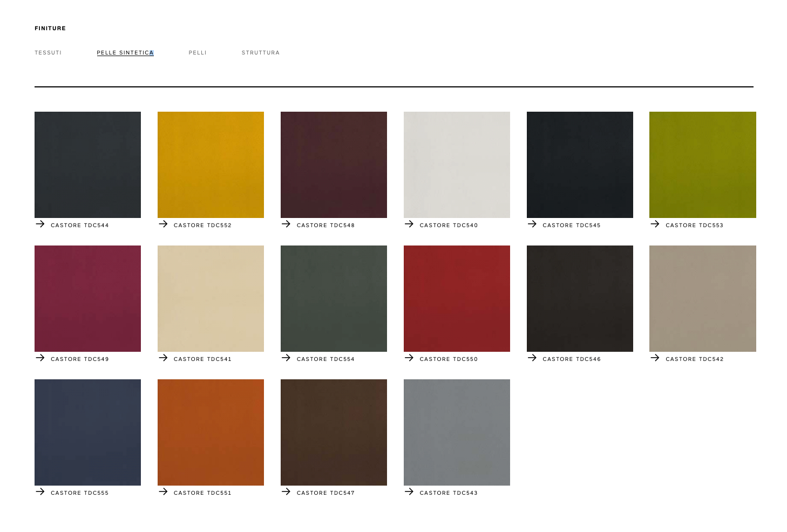Click the arrow icon beside Castore TDC544
This screenshot has width=787, height=532.
coord(40,224)
